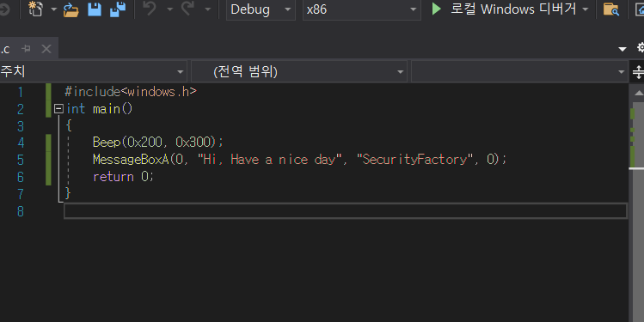Open the Debug configuration dropdown
The image size is (644, 322).
tap(261, 9)
